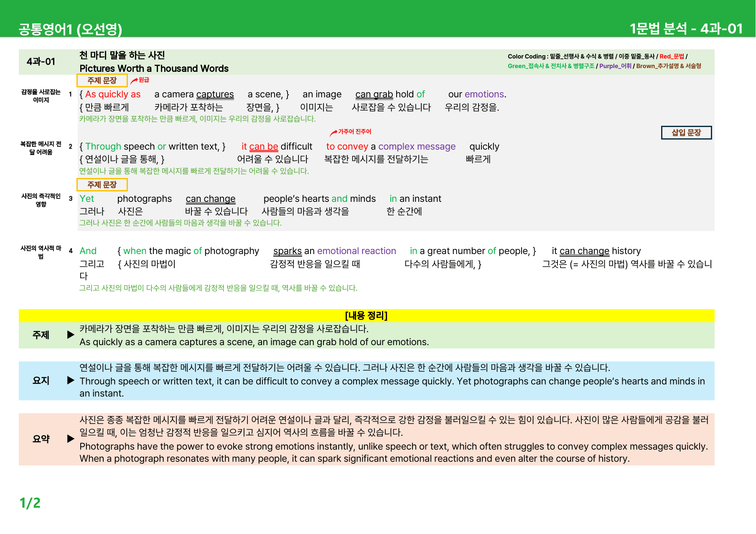Click the page number 1/2
This screenshot has width=756, height=534.
click(30, 503)
